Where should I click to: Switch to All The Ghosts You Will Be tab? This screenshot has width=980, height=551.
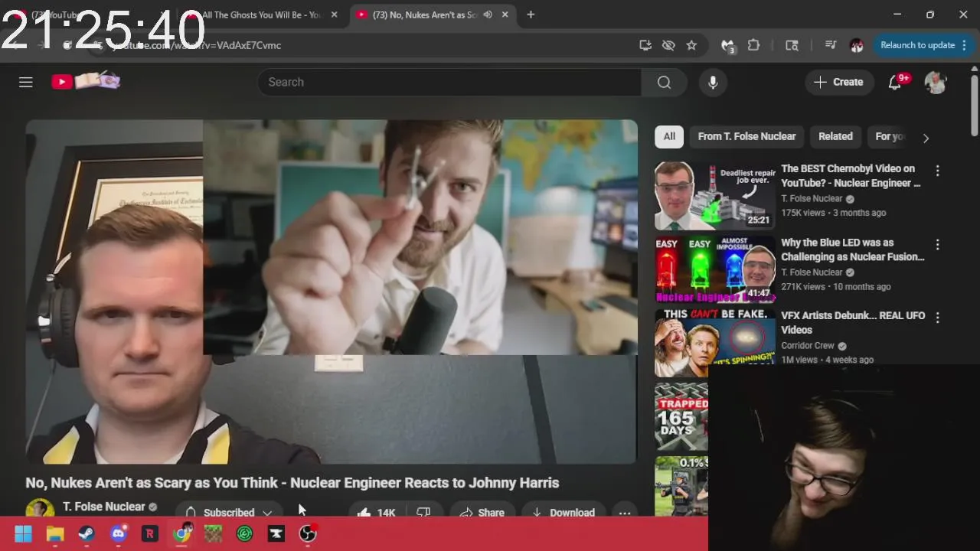(x=260, y=15)
